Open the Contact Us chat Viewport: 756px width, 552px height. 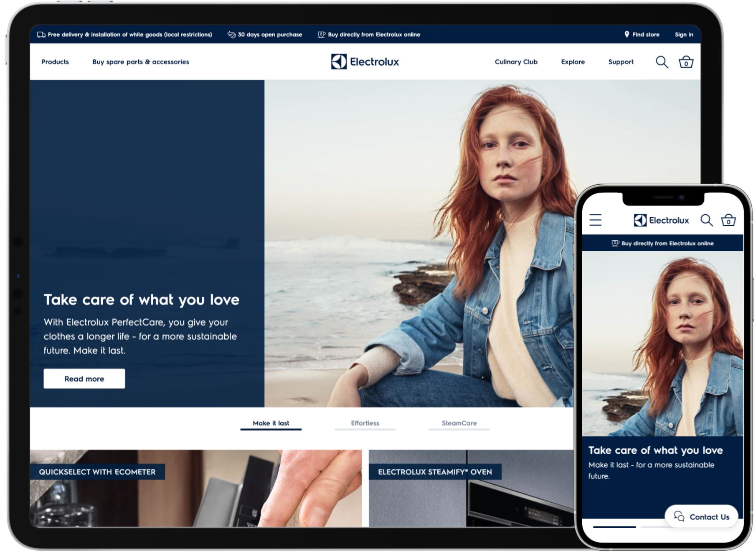click(x=701, y=516)
